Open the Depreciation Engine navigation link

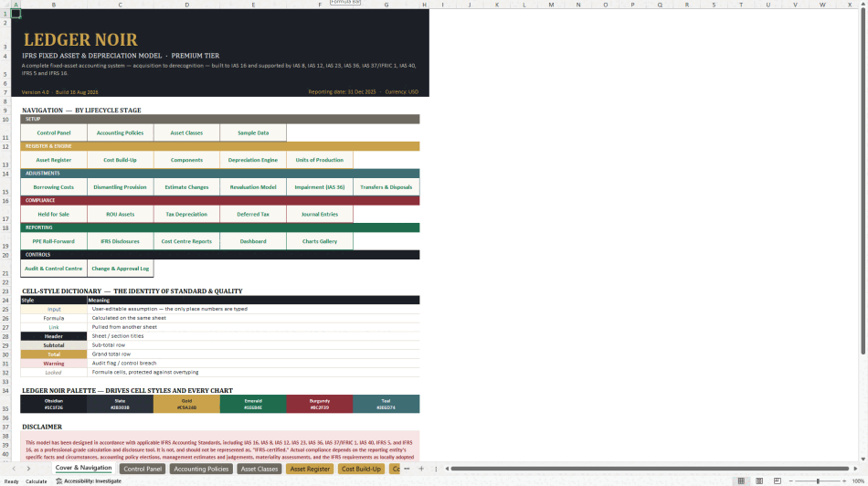coord(253,160)
